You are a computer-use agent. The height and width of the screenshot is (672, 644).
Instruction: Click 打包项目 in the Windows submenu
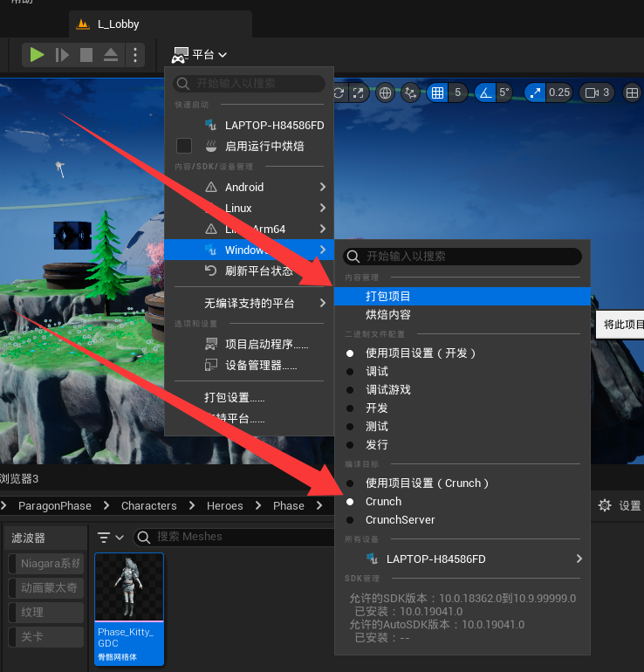388,296
